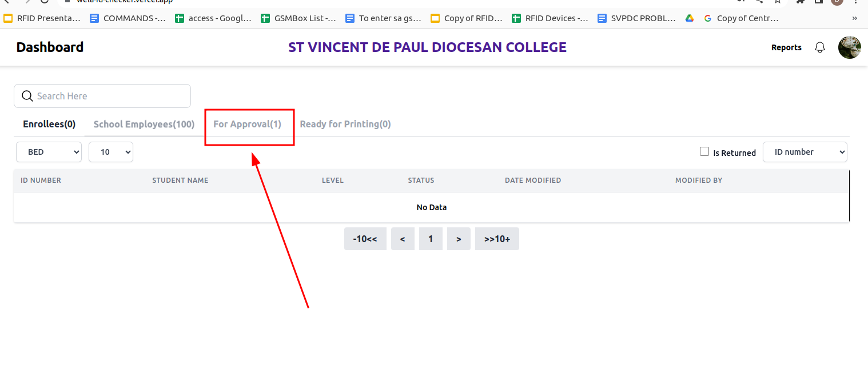
Task: Open the Google Drive bookmark icon
Action: [x=690, y=18]
